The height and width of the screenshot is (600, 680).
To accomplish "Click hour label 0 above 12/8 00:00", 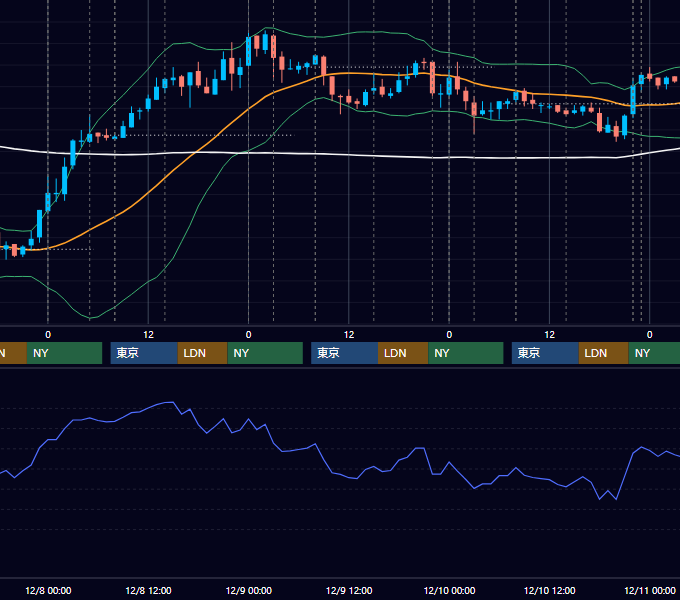I will click(x=48, y=335).
